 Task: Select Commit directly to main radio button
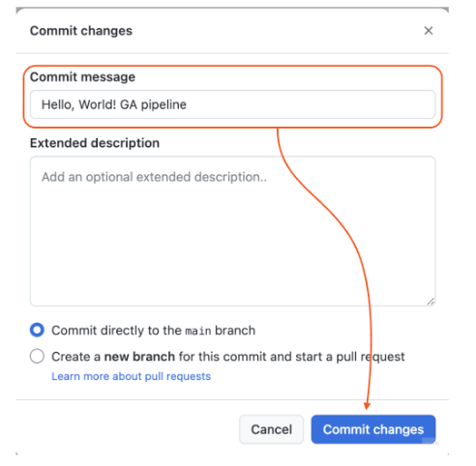click(37, 330)
